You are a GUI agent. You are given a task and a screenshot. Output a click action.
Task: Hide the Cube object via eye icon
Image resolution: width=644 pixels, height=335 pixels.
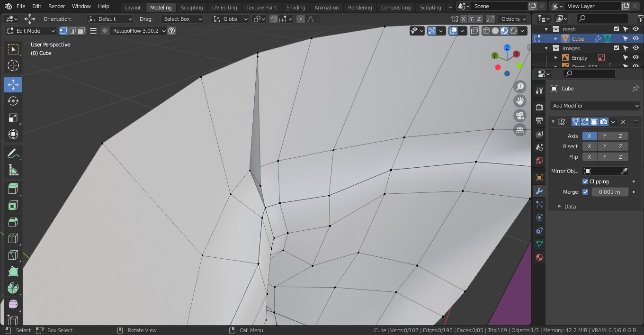click(x=635, y=39)
